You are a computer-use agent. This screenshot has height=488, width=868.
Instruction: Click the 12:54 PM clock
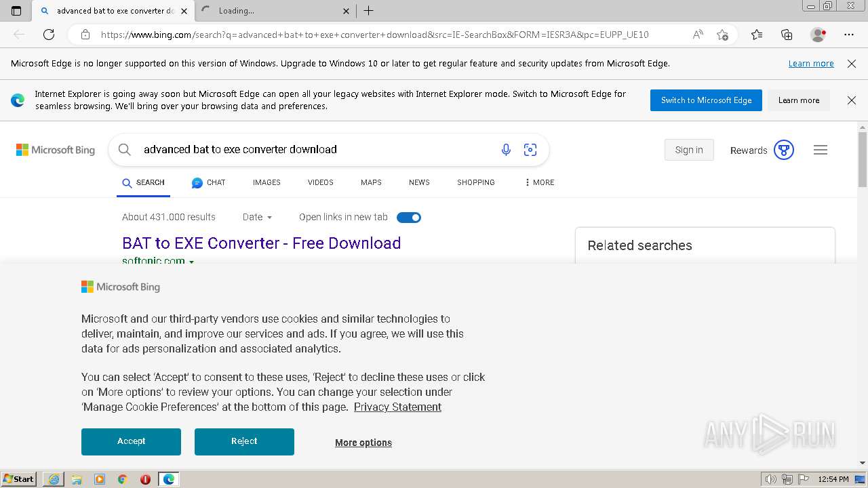[x=833, y=479]
